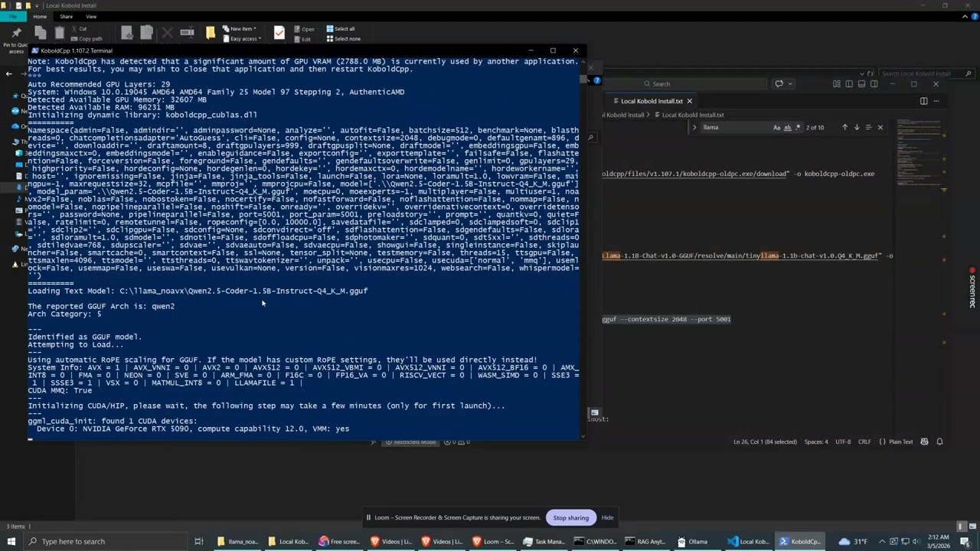Image resolution: width=980 pixels, height=551 pixels.
Task: Click Ln 26, Col 1 status bar item
Action: pyautogui.click(x=764, y=442)
